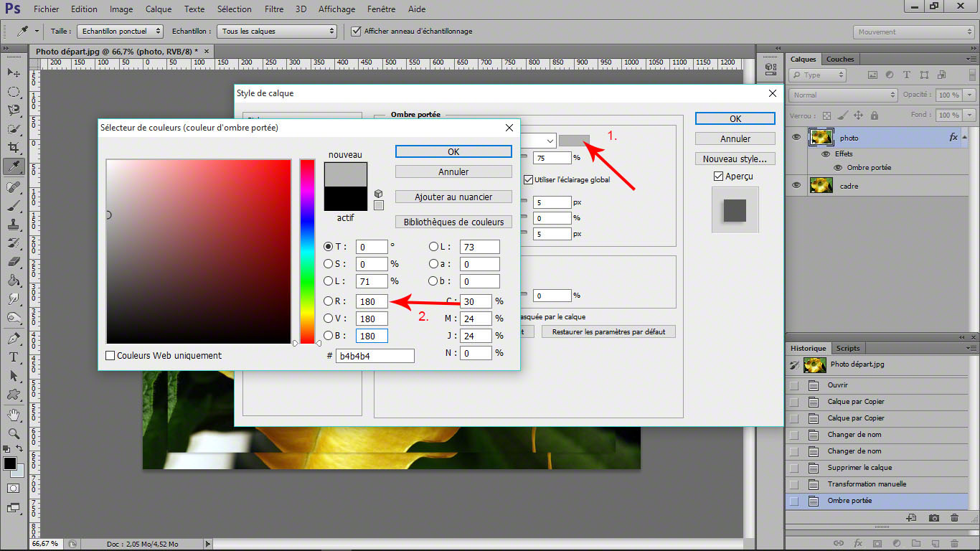Screen dimensions: 980x551
Task: Select the Clone Stamp tool
Action: point(14,224)
